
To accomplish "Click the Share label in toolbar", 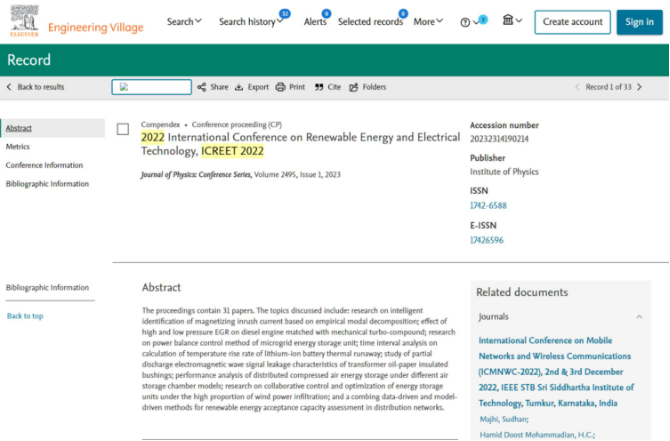I will click(219, 87).
